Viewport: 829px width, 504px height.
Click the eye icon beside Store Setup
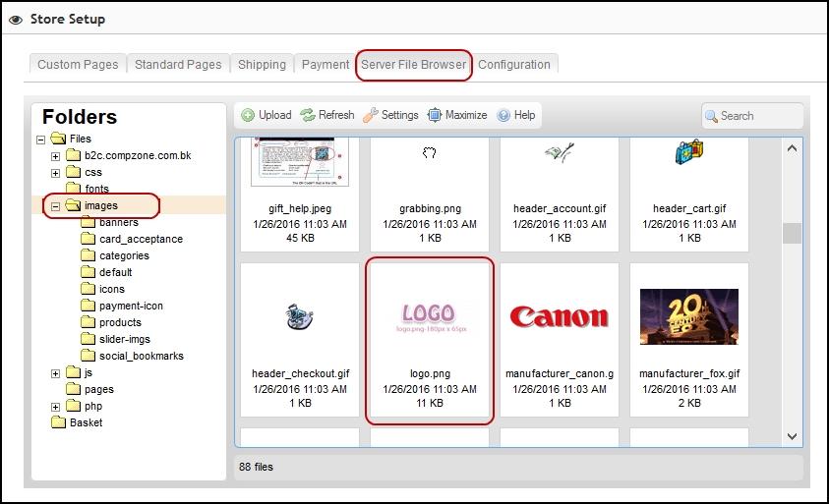[x=16, y=20]
